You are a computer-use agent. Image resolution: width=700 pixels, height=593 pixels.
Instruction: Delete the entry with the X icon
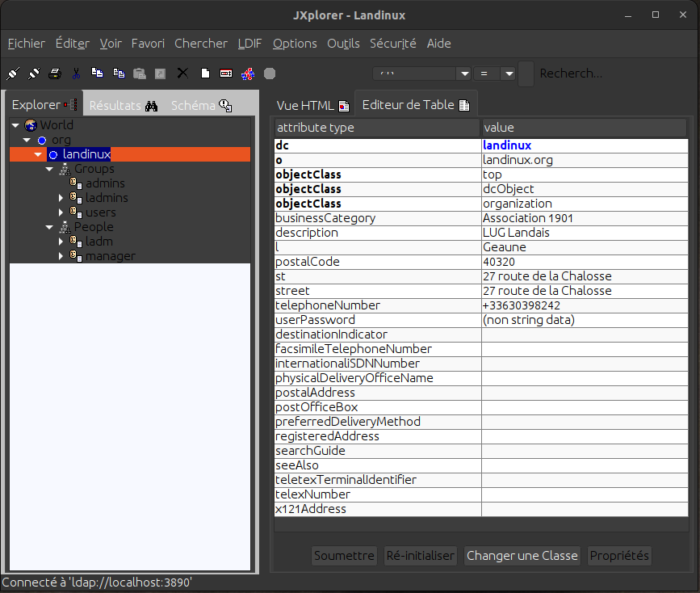182,74
